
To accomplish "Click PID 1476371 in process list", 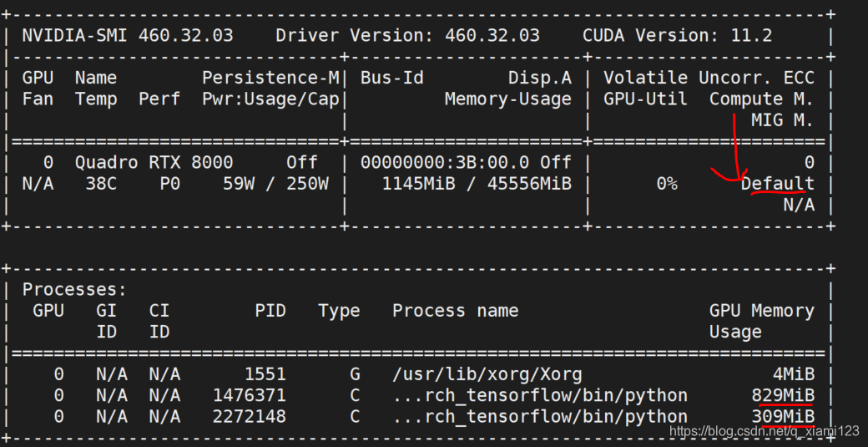I will (x=250, y=395).
